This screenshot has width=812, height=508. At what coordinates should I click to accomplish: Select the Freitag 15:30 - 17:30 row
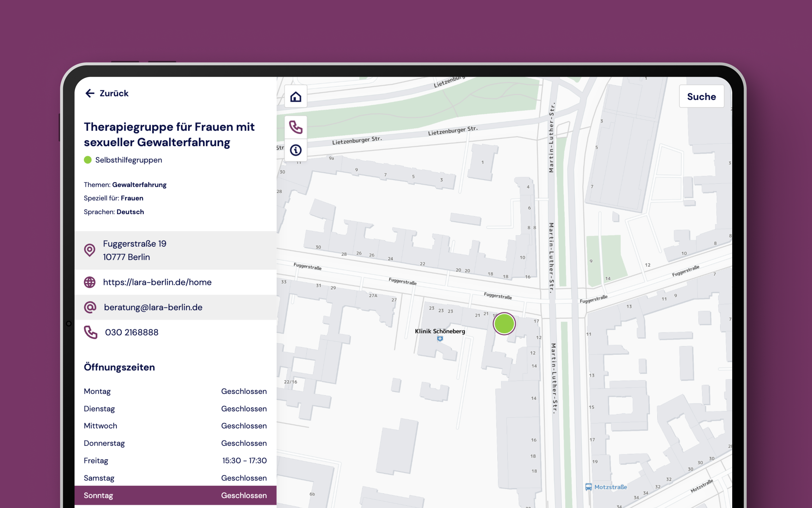175,461
